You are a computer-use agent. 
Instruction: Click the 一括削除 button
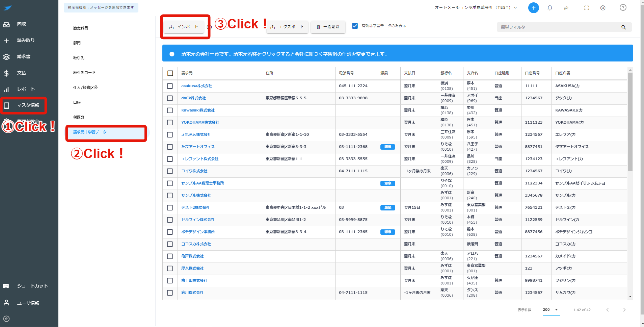(x=328, y=27)
